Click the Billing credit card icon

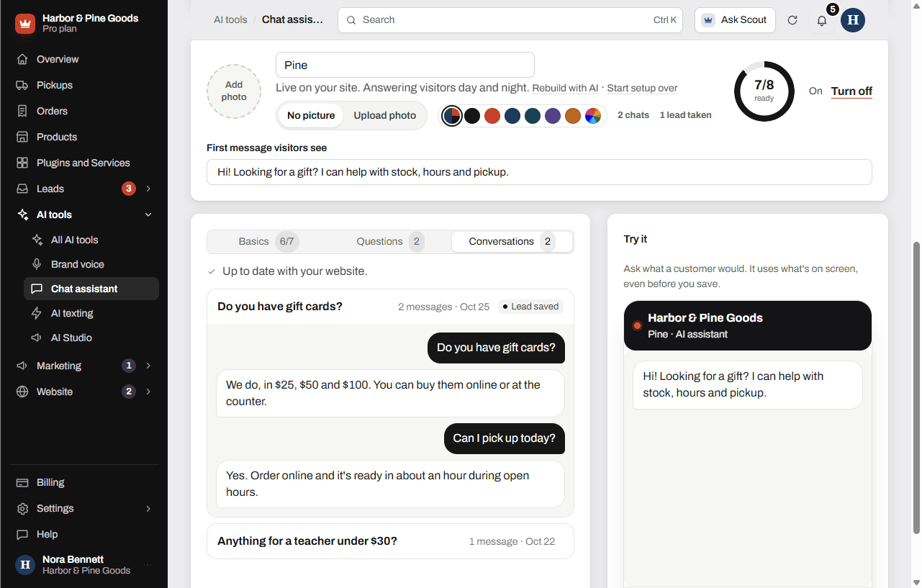(22, 482)
